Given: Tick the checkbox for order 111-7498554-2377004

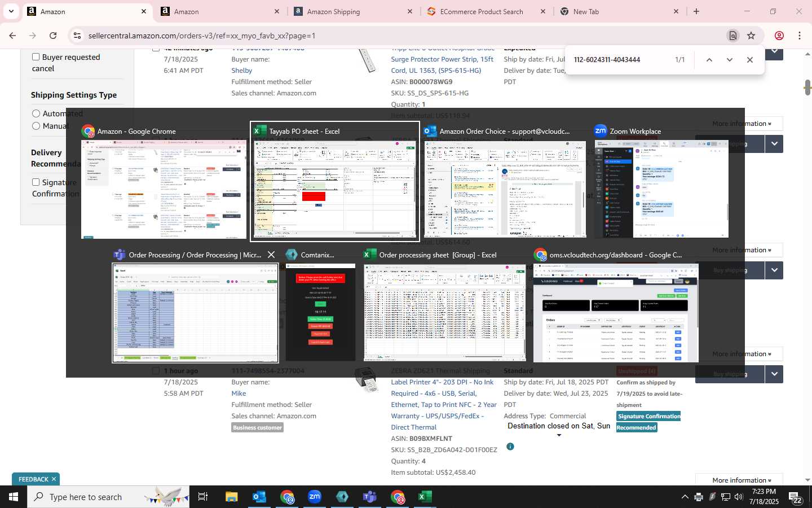Looking at the screenshot, I should click(x=156, y=371).
